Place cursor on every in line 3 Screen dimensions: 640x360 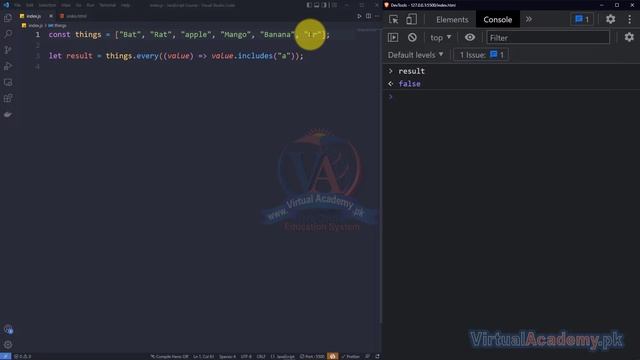[x=147, y=56]
